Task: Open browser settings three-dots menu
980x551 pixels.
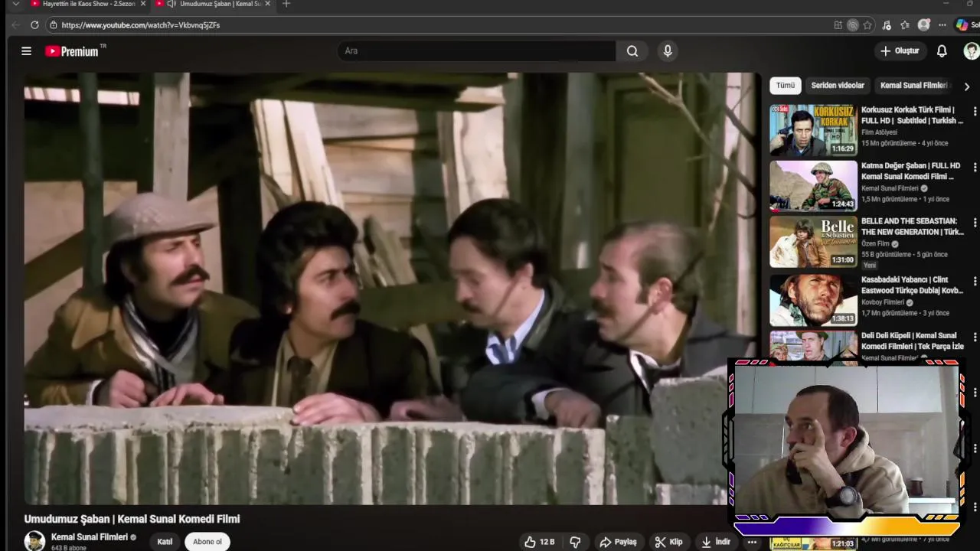Action: tap(942, 25)
